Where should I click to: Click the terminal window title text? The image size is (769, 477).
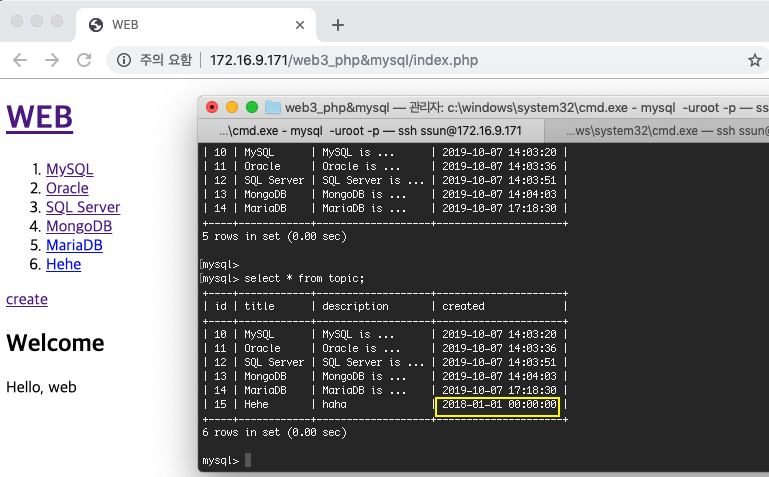[527, 107]
